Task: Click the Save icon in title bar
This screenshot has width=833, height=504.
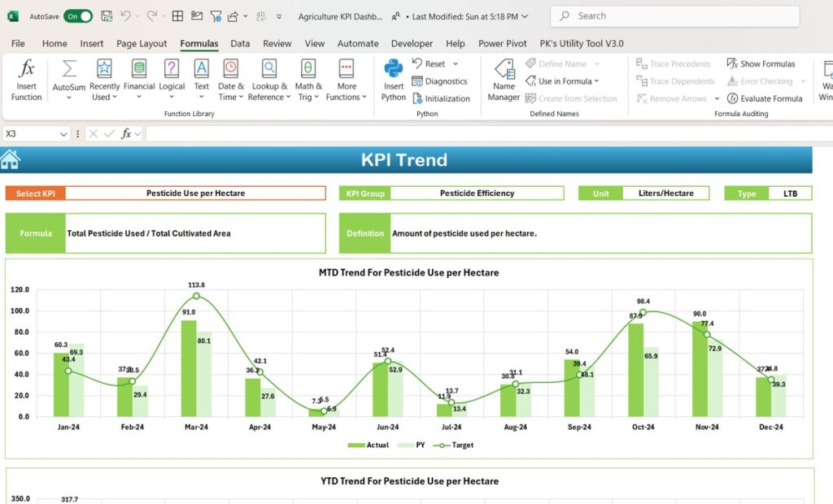Action: click(107, 16)
